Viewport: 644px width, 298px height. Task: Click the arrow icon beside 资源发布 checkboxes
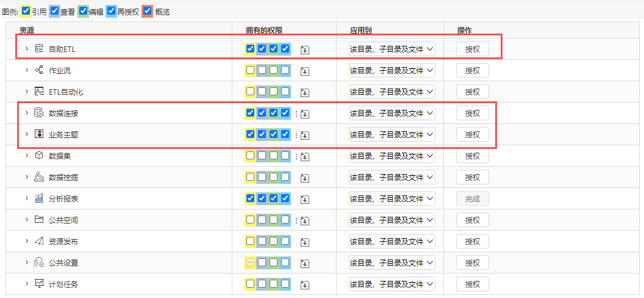pyautogui.click(x=305, y=242)
